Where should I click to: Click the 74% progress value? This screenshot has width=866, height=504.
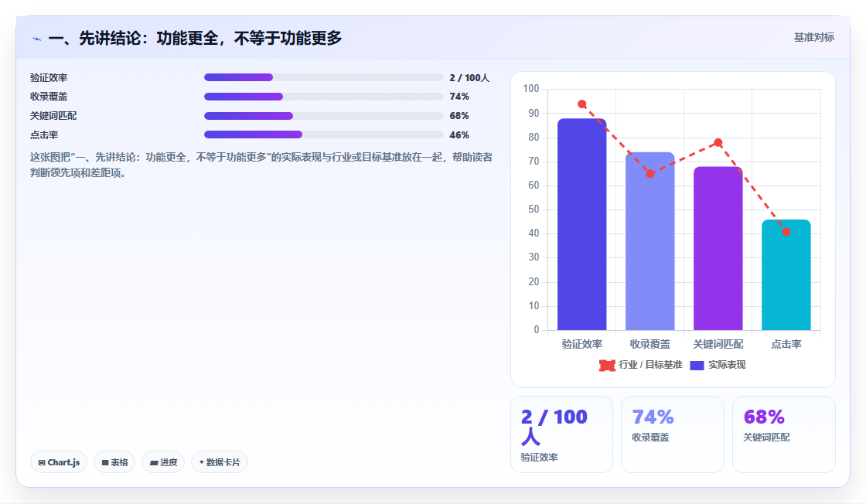(x=459, y=97)
